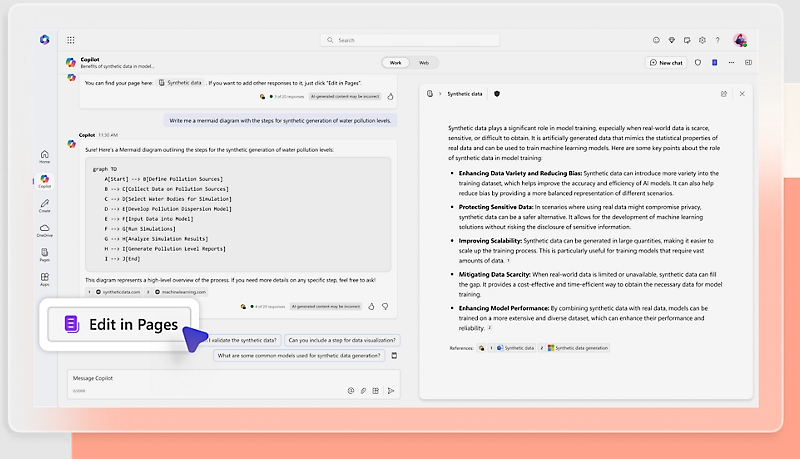Click the user message about mermaid diagram

280,121
